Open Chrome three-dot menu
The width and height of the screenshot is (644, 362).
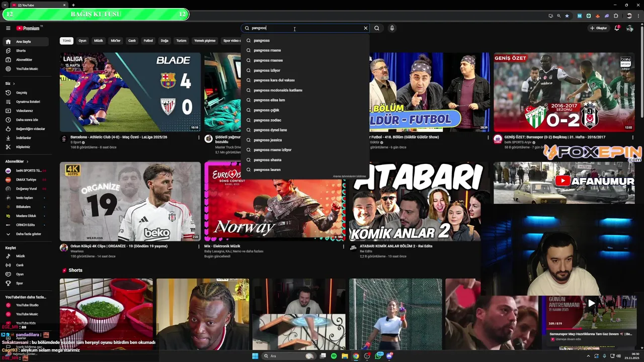[x=638, y=16]
